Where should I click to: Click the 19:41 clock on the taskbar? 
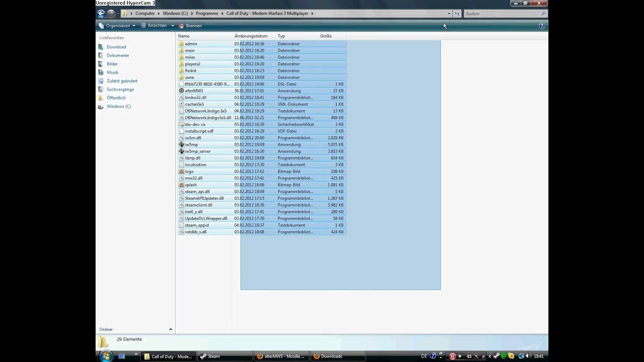click(538, 356)
